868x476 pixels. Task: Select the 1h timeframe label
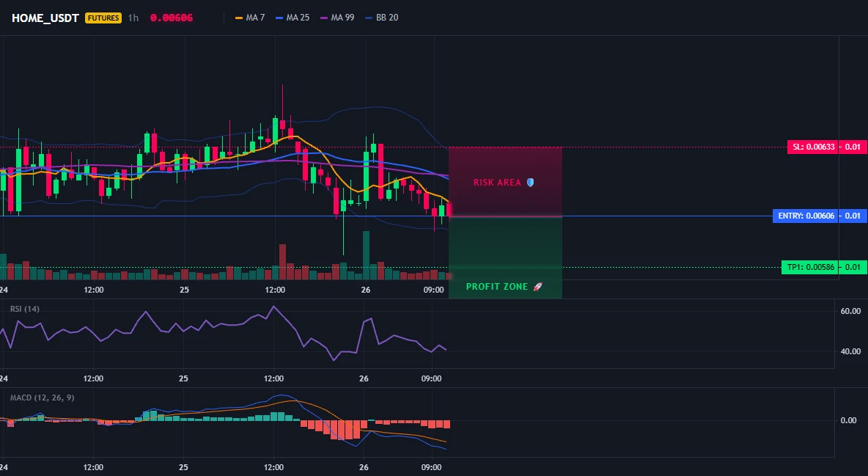[x=133, y=18]
